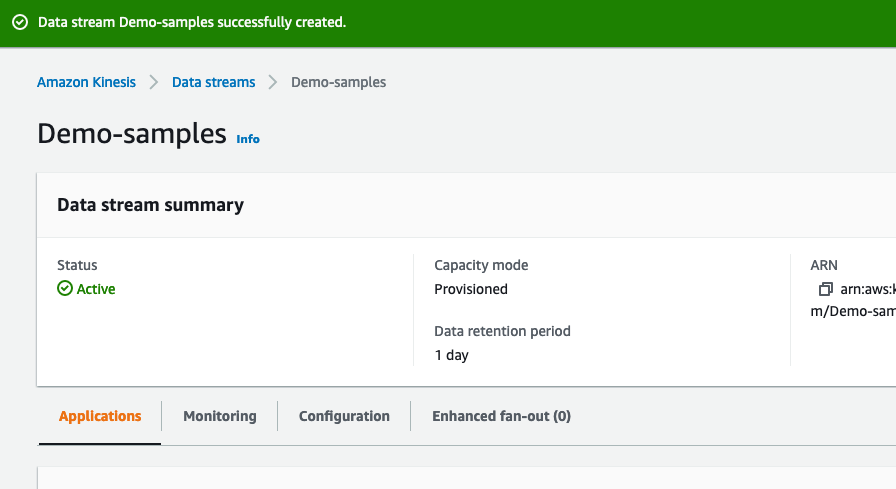Viewport: 896px width, 489px height.
Task: Click the green Active status checkmark icon
Action: [65, 289]
